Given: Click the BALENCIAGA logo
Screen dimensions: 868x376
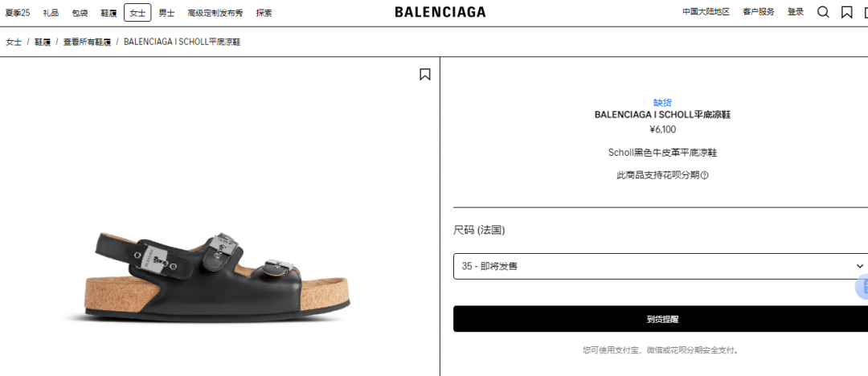Looking at the screenshot, I should (x=440, y=12).
